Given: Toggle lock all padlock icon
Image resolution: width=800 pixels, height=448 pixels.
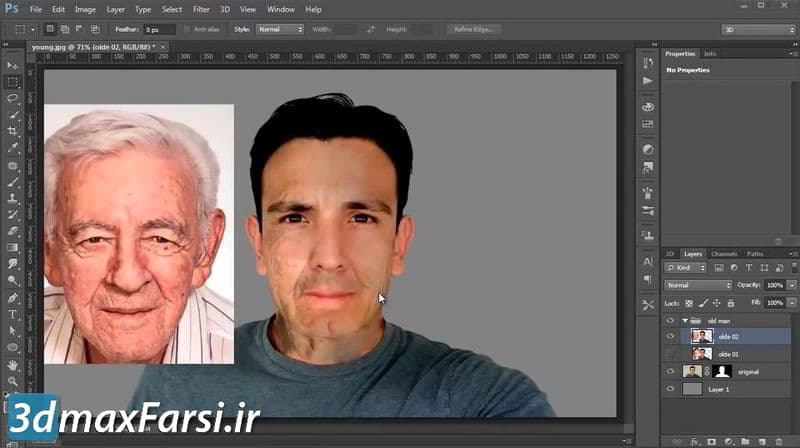Looking at the screenshot, I should (x=731, y=303).
